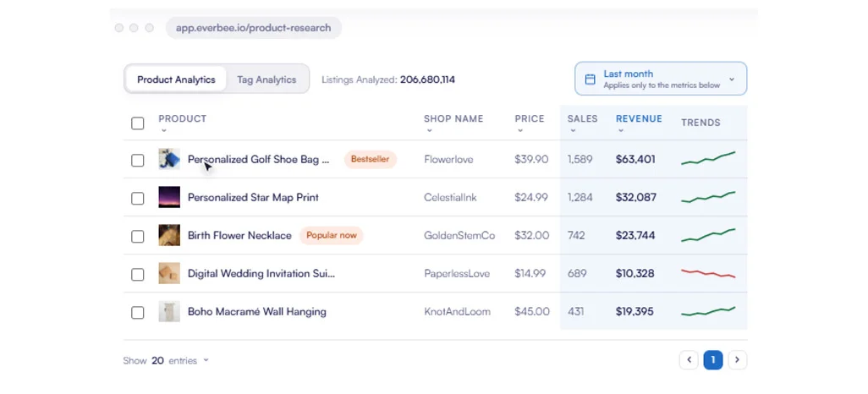Check the Birth Flower Necklace row
868x394 pixels.
click(x=137, y=236)
